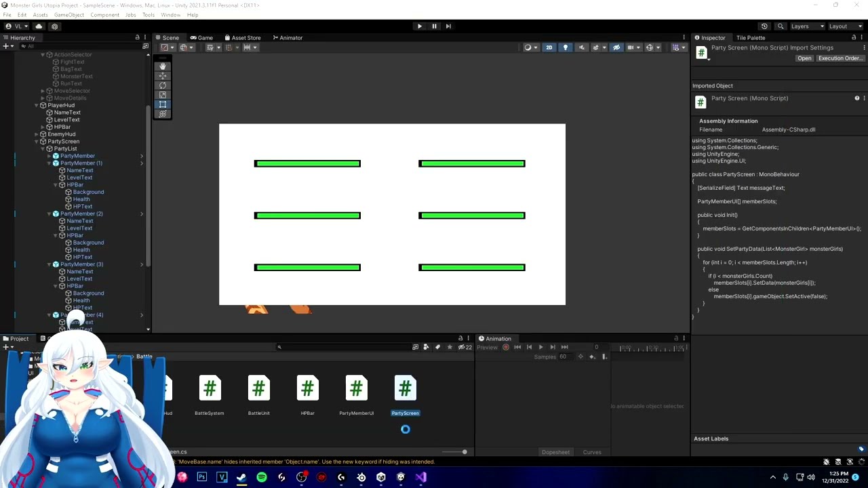Open Visual Studio from the taskbar
This screenshot has width=868, height=488.
click(x=421, y=477)
